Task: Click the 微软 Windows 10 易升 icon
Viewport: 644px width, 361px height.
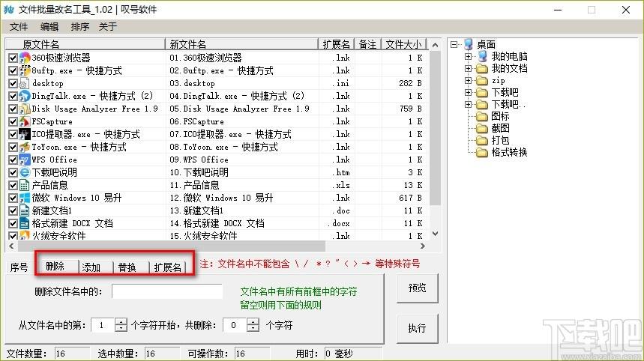Action: click(25, 198)
